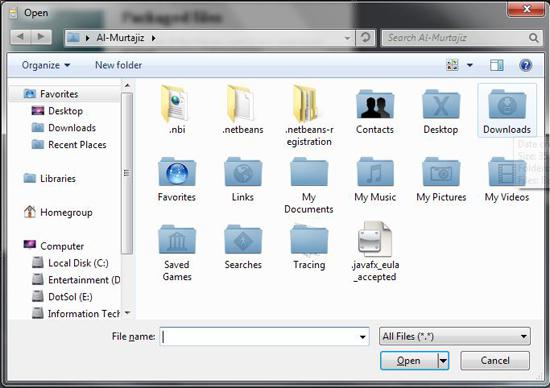Open the .nbi folder
550x388 pixels.
click(177, 110)
